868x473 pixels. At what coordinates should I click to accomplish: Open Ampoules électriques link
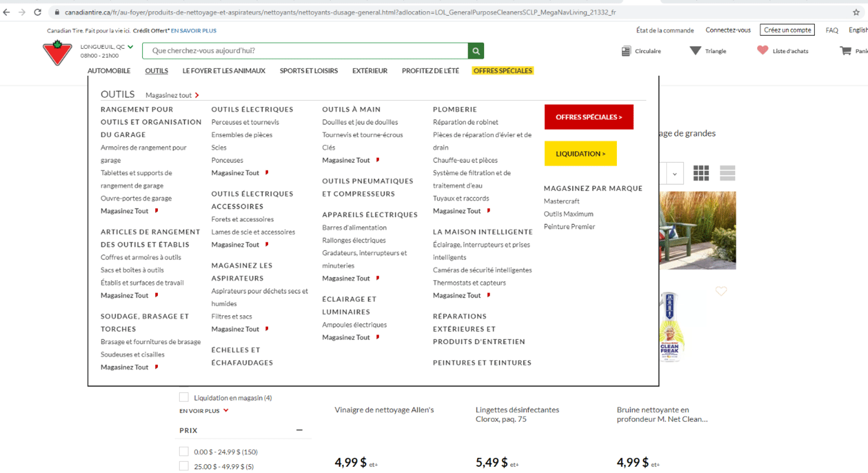pyautogui.click(x=354, y=325)
